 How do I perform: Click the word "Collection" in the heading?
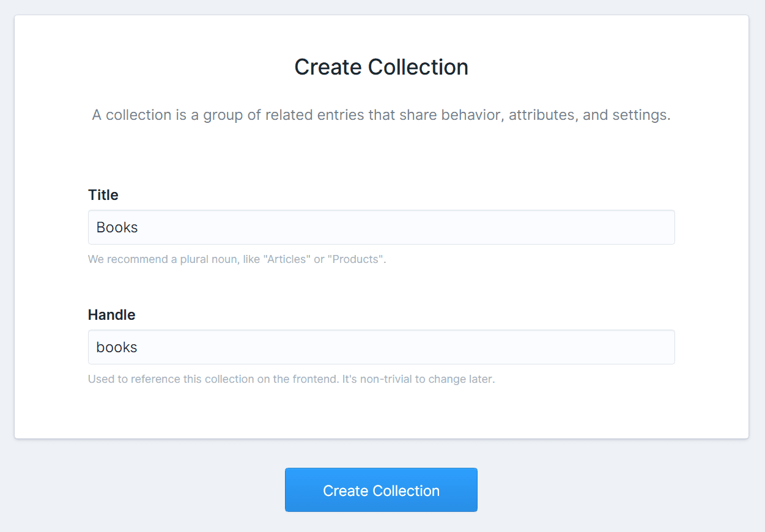click(418, 67)
